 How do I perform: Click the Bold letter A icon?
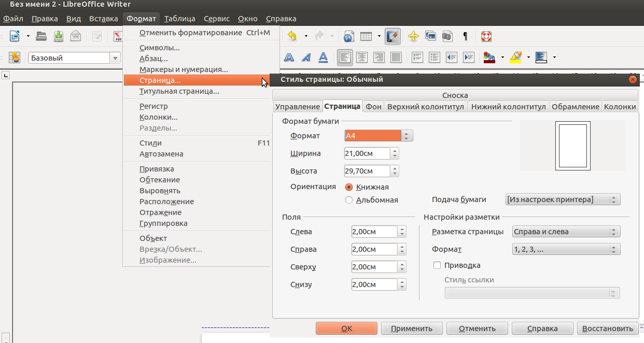(x=289, y=57)
